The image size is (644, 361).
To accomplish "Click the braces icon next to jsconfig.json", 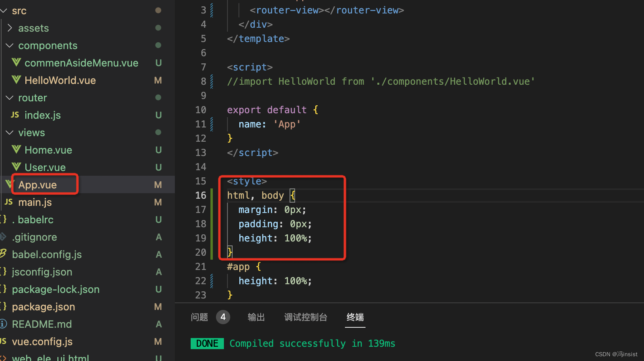I will pos(3,272).
